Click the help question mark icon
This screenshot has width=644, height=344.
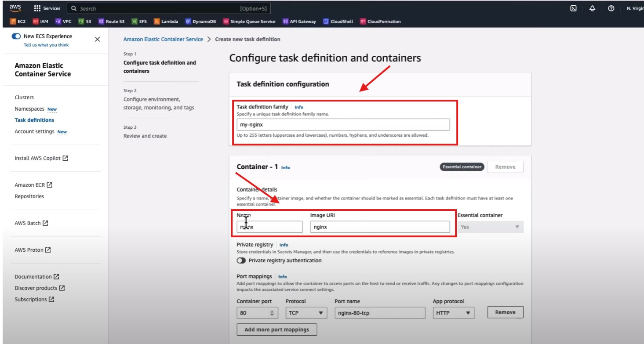[611, 8]
